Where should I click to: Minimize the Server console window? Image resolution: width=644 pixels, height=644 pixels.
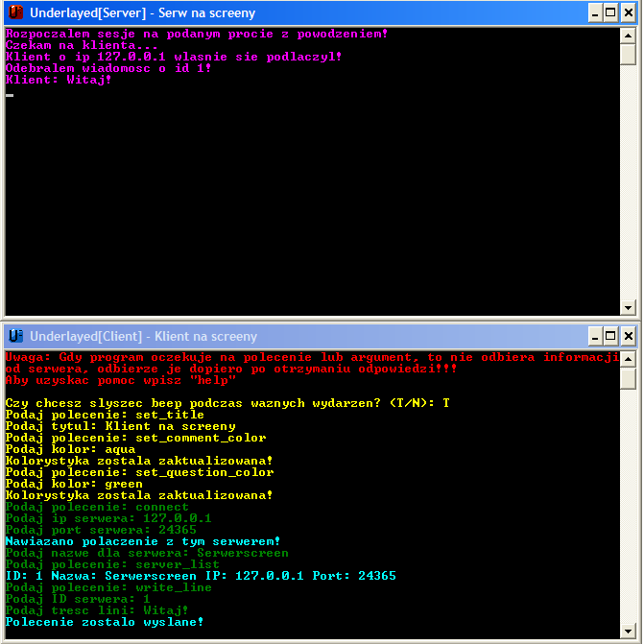(x=594, y=13)
